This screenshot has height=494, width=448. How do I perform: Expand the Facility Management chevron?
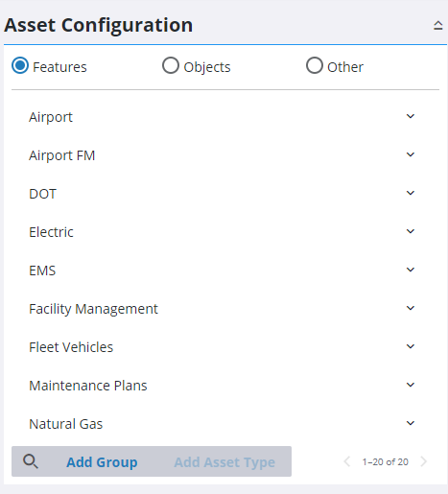pos(411,308)
